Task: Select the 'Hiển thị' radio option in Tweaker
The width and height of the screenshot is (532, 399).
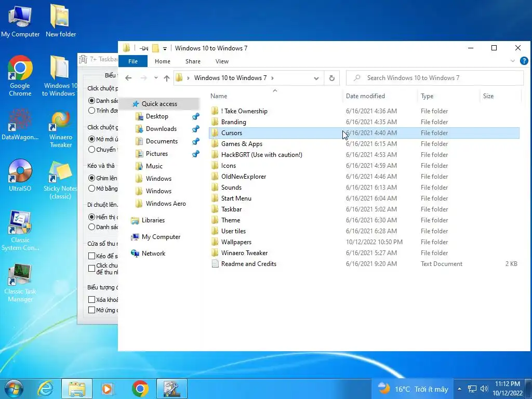Action: [91, 217]
